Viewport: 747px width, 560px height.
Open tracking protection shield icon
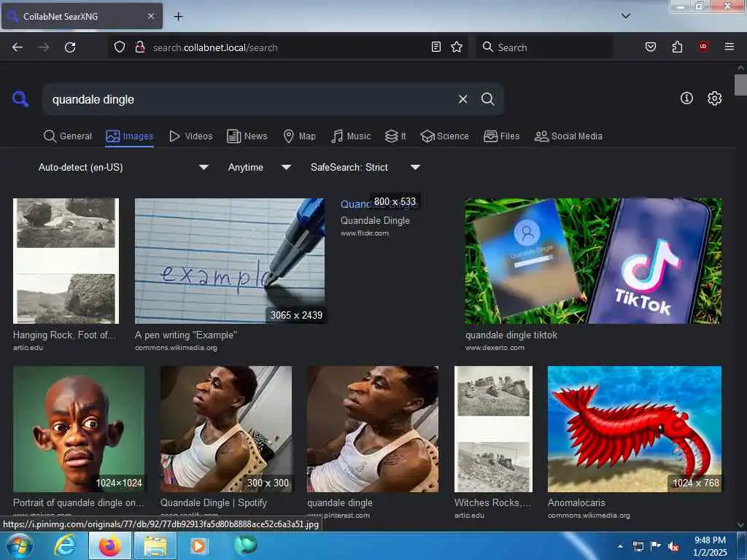tap(120, 47)
